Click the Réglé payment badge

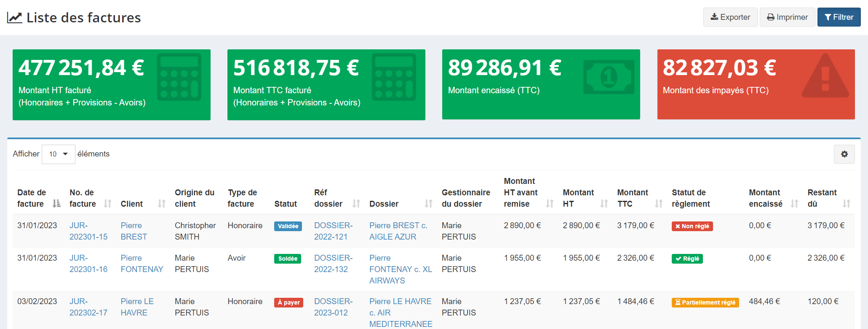point(687,259)
